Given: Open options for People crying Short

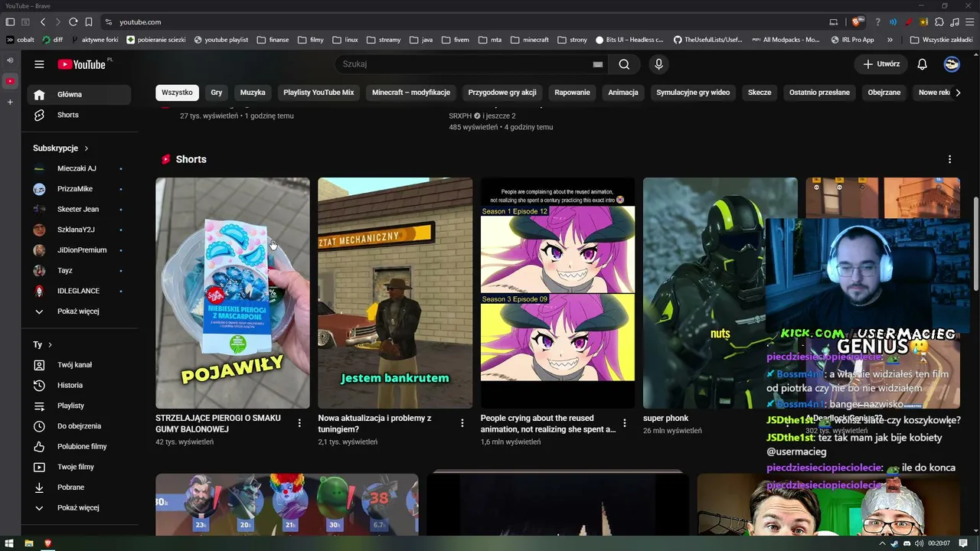Looking at the screenshot, I should pos(625,423).
